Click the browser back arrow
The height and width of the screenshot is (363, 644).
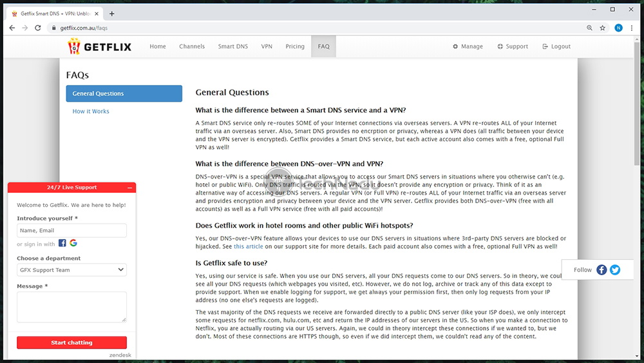(12, 28)
